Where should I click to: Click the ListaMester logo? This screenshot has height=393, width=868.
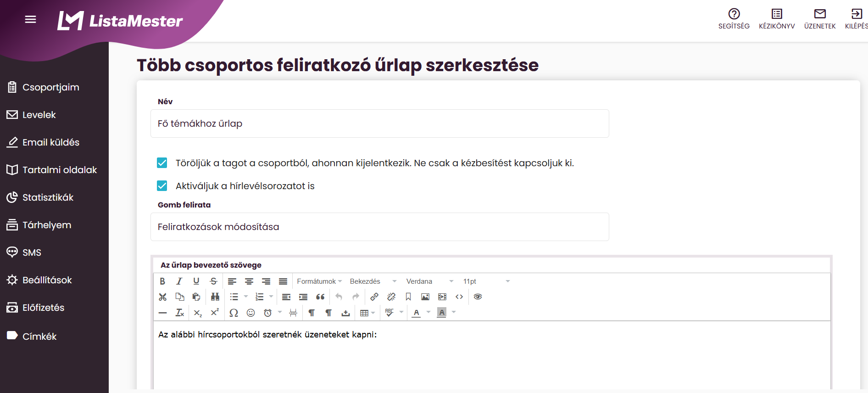point(120,21)
